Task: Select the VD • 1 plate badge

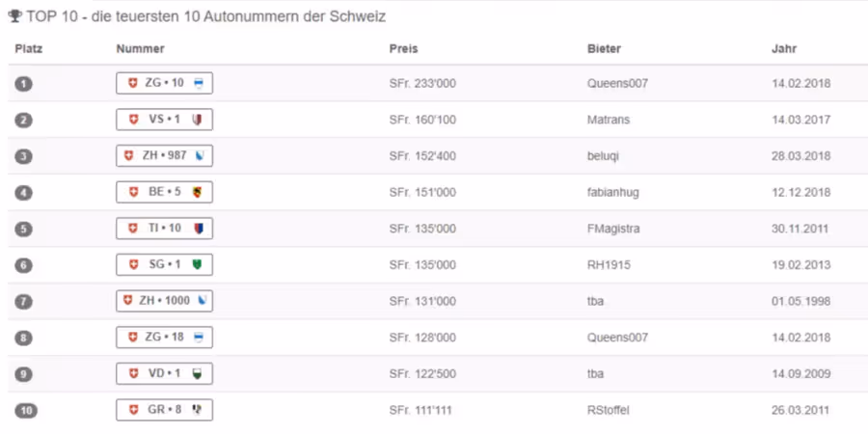Action: coord(164,373)
